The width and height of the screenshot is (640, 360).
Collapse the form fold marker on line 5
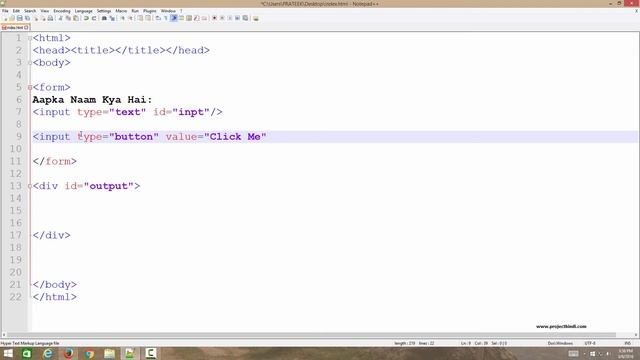pos(30,87)
